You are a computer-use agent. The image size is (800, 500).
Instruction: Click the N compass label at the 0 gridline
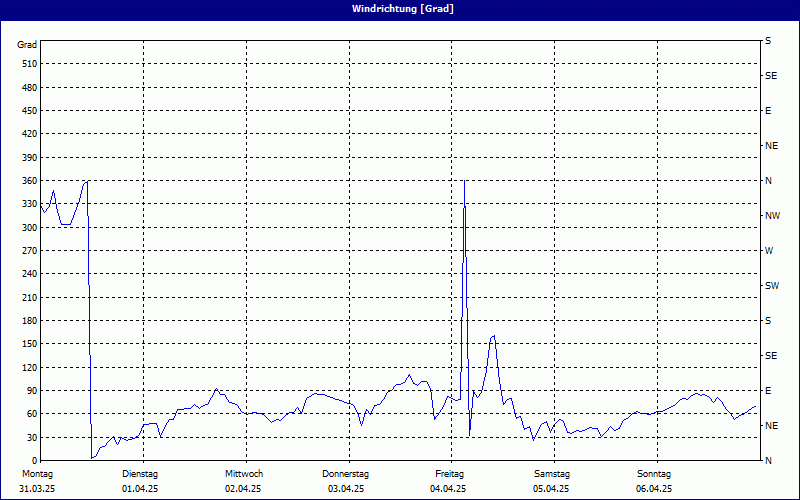click(768, 461)
